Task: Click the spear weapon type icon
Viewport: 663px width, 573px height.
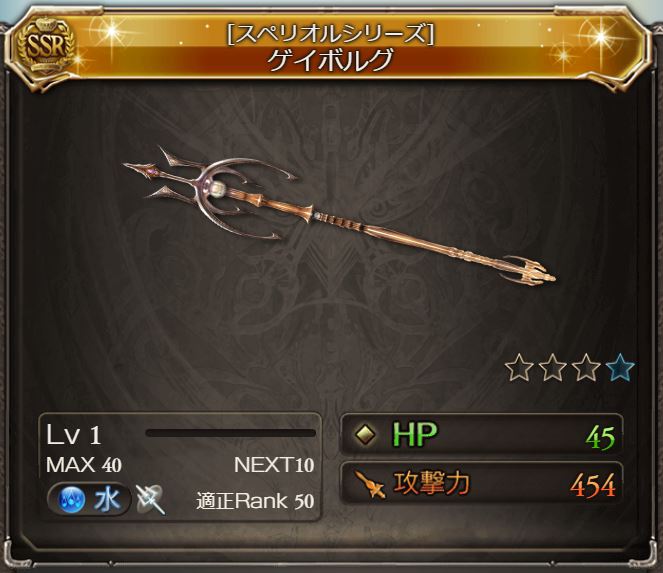Action: [x=150, y=499]
